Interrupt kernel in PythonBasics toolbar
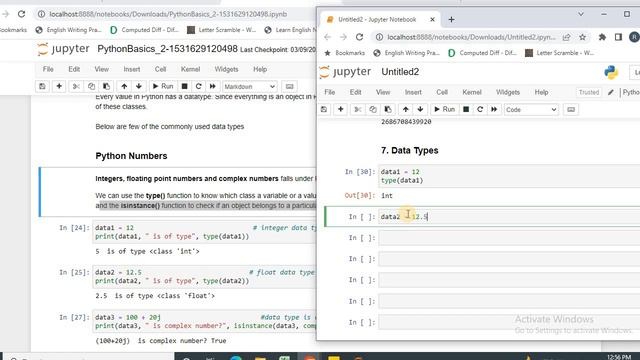 [184, 86]
